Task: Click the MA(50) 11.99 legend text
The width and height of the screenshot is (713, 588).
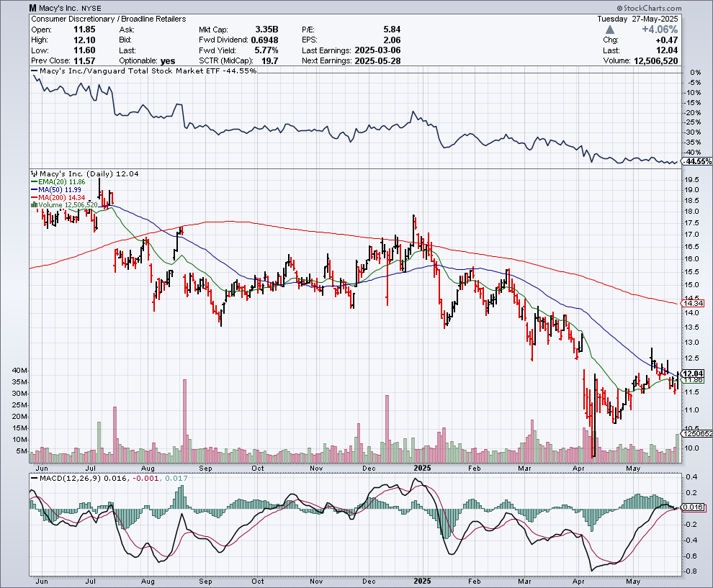Action: (x=60, y=189)
